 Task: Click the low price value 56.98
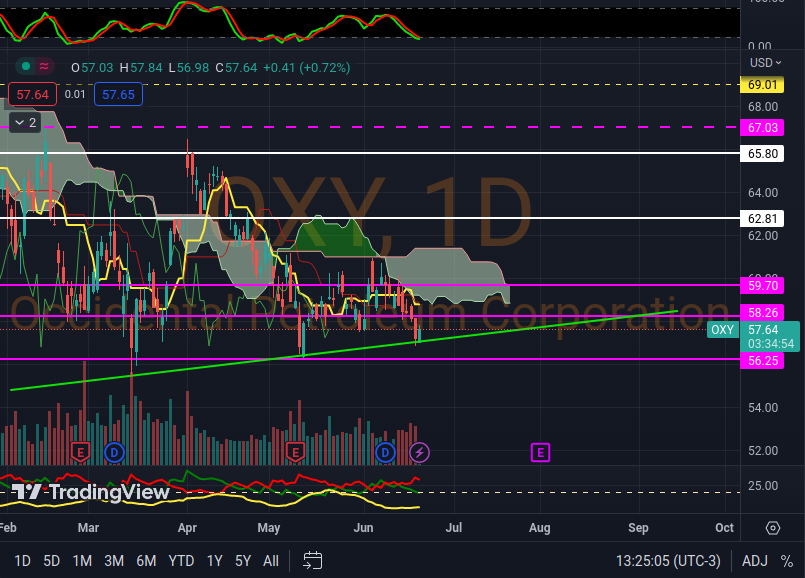point(193,68)
